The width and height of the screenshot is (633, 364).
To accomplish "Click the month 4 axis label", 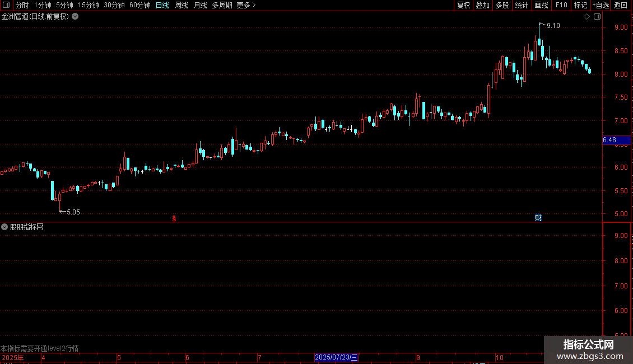I will [43, 357].
